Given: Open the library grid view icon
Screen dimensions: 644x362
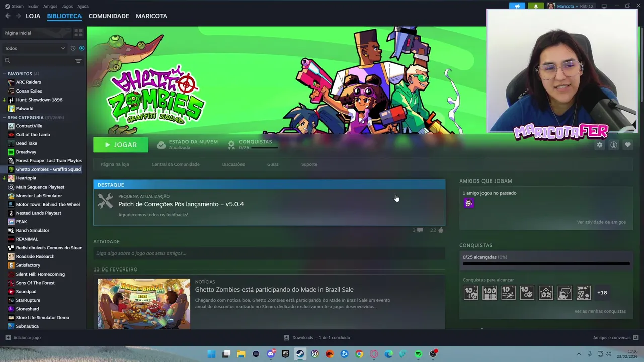Looking at the screenshot, I should click(x=78, y=33).
